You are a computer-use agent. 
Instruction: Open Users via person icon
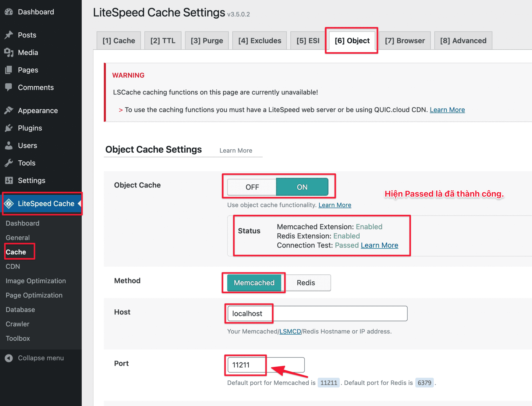(9, 145)
